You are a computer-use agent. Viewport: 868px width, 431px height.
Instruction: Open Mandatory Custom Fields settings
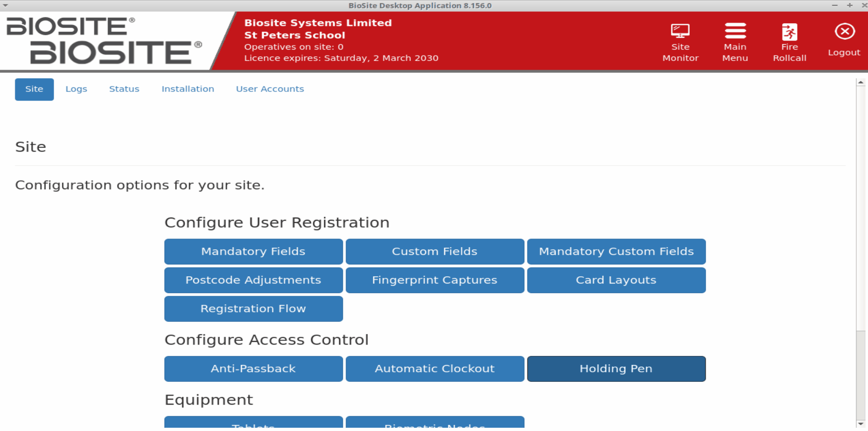[616, 252]
